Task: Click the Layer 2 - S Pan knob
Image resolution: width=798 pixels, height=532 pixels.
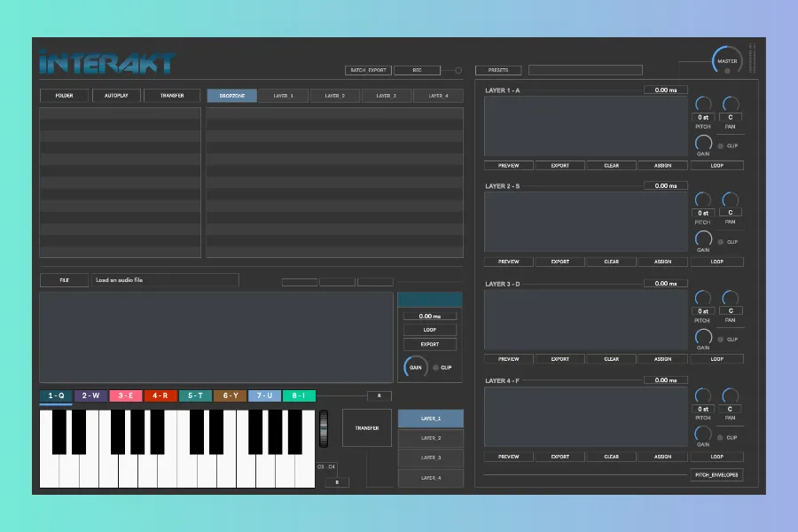Action: pyautogui.click(x=731, y=200)
